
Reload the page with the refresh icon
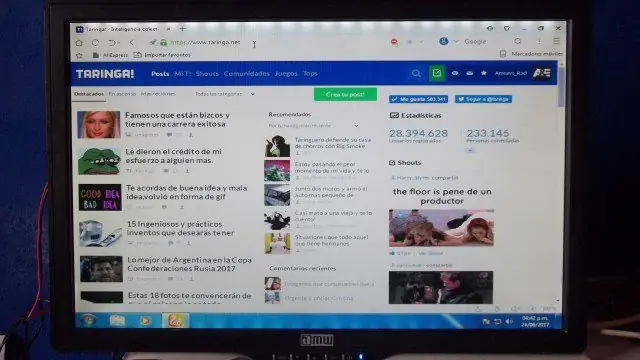[x=96, y=42]
